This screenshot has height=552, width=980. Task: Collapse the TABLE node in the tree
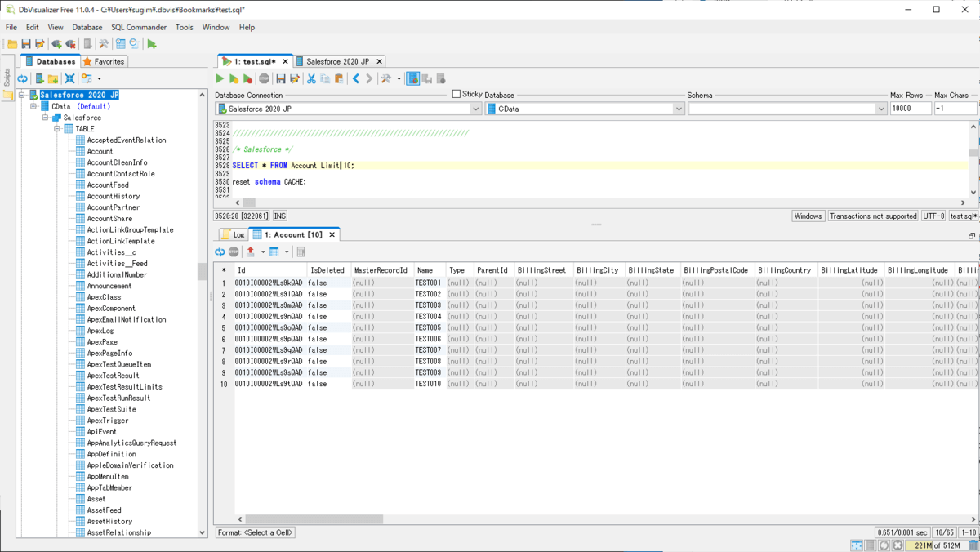(58, 129)
